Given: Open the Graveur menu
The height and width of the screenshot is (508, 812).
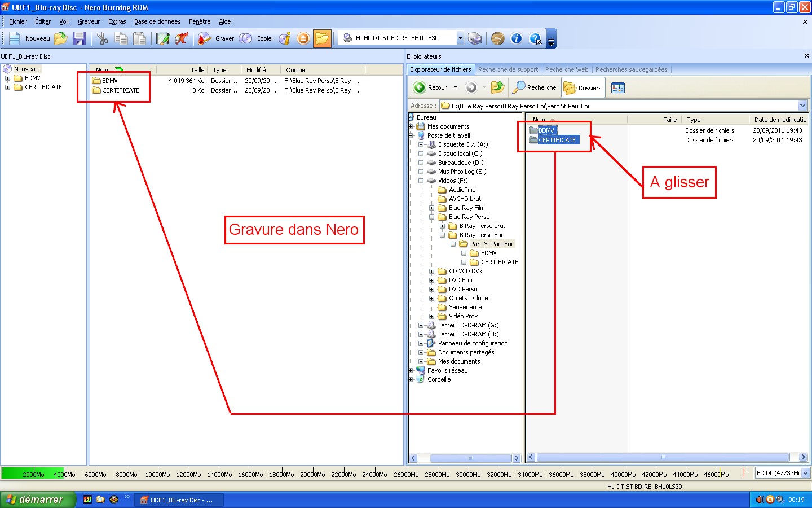Looking at the screenshot, I should [x=89, y=21].
